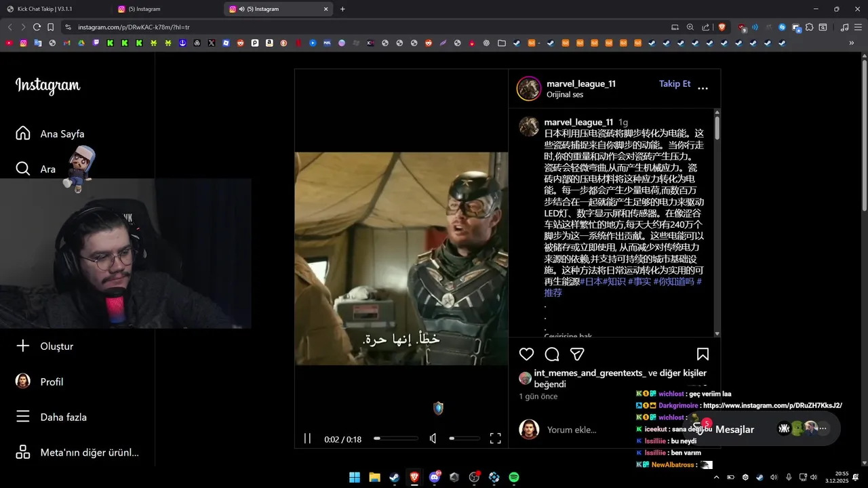Image resolution: width=868 pixels, height=488 pixels.
Task: Open Spotify from the taskbar
Action: click(x=514, y=477)
